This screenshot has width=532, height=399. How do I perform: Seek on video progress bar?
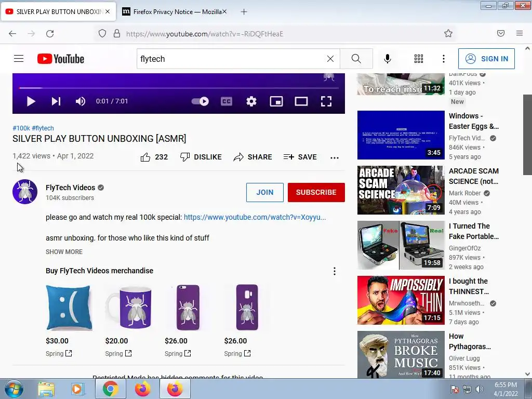click(x=179, y=88)
